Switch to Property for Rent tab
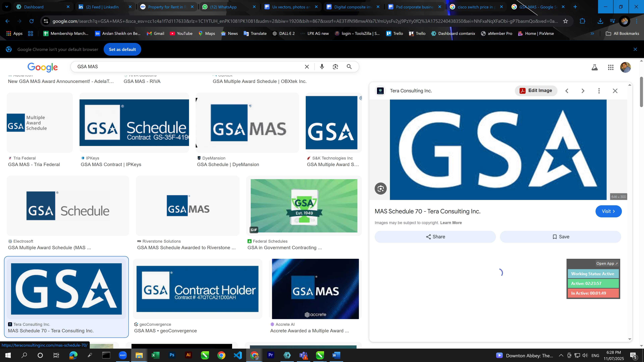Screen dimensions: 644x362 (167, 7)
